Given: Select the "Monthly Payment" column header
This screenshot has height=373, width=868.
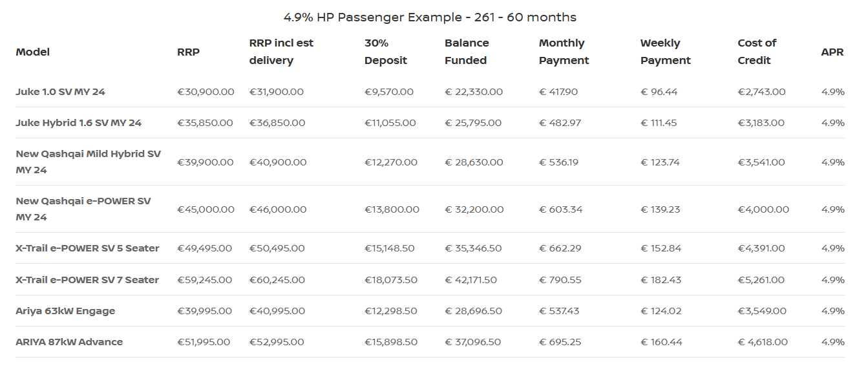Looking at the screenshot, I should (564, 52).
